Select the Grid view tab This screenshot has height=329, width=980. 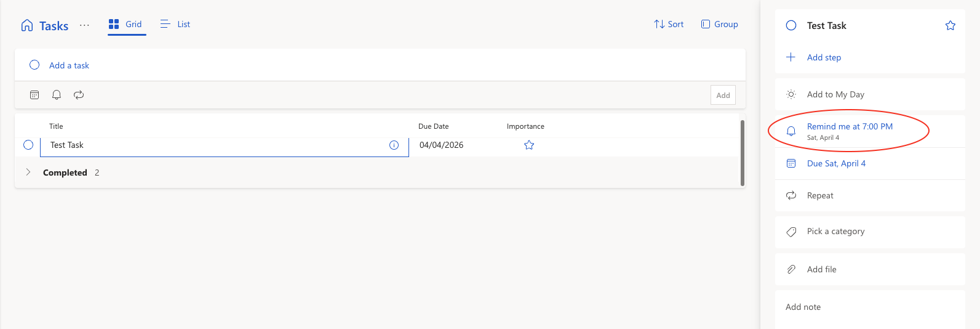126,24
